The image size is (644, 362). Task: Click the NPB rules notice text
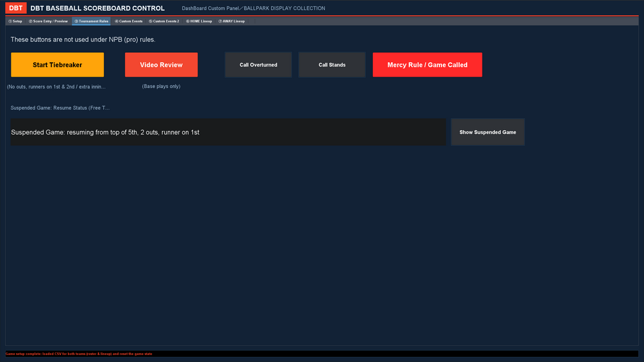tap(83, 40)
